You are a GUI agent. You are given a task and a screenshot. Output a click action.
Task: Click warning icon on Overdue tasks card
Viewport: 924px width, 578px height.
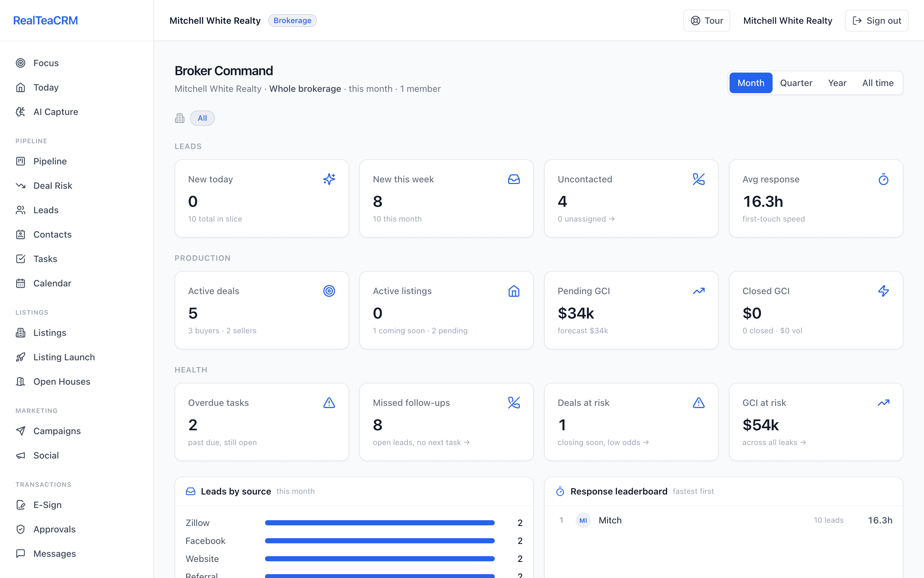[329, 403]
